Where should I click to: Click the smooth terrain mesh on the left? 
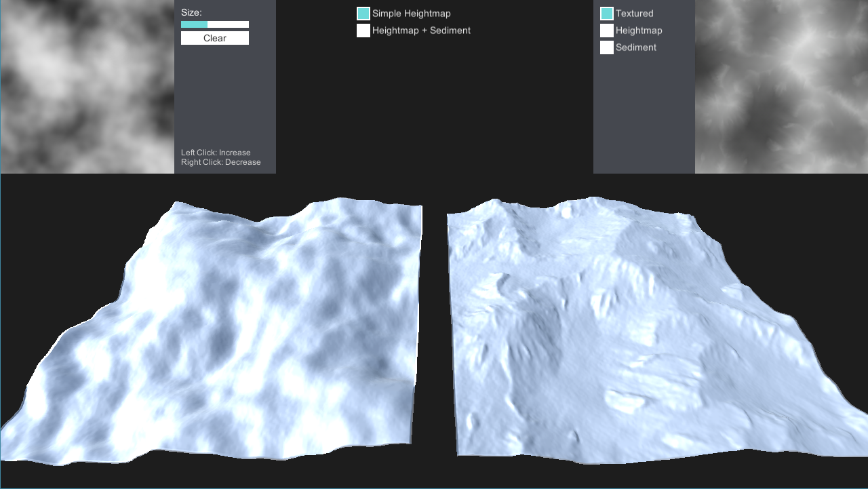point(217,326)
